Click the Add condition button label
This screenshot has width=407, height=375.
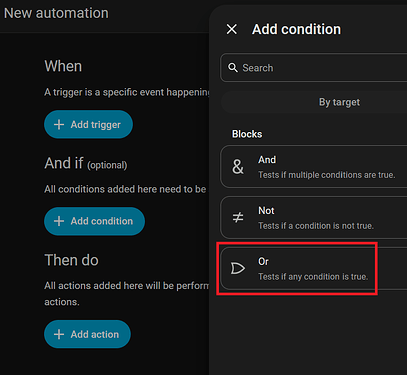click(x=102, y=221)
